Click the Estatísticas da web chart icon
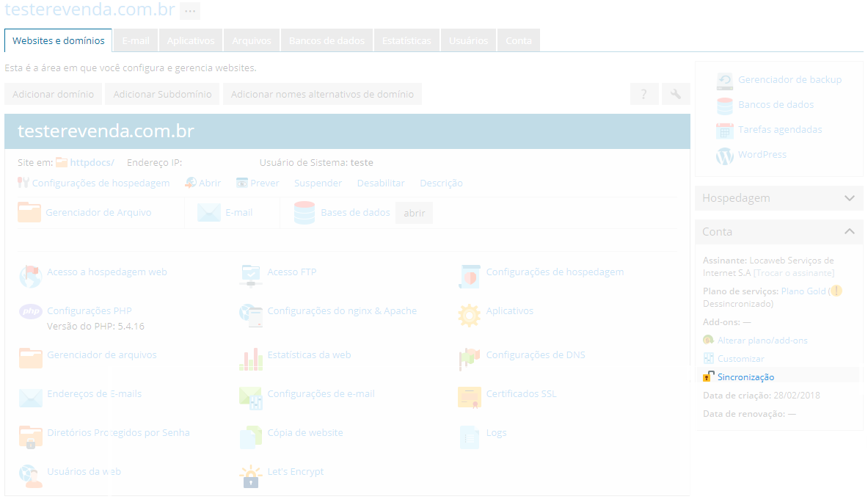This screenshot has height=502, width=868. pyautogui.click(x=251, y=359)
